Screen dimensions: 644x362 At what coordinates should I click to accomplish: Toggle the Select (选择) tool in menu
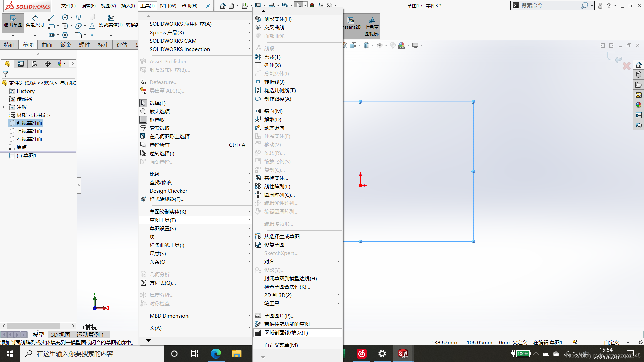157,103
